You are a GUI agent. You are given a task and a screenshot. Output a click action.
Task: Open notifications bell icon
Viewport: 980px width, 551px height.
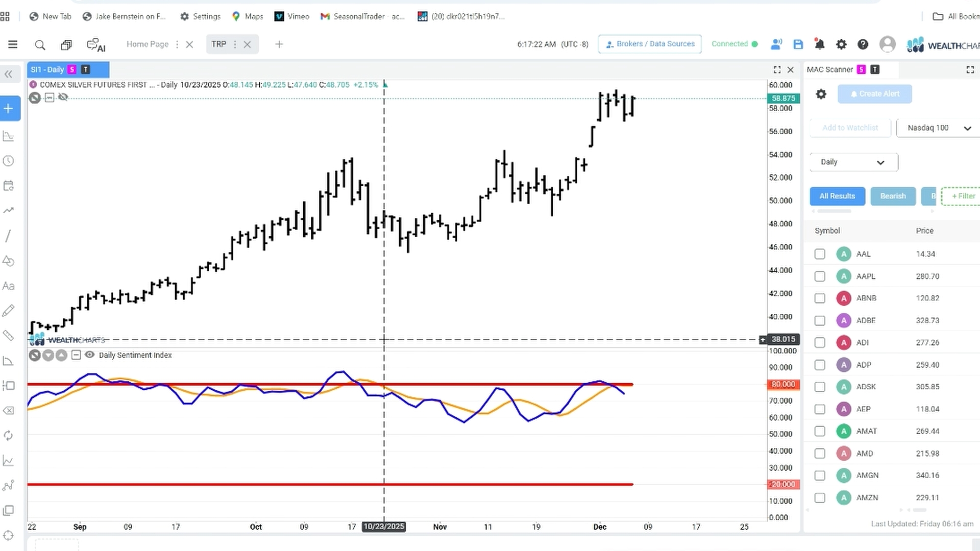tap(820, 44)
